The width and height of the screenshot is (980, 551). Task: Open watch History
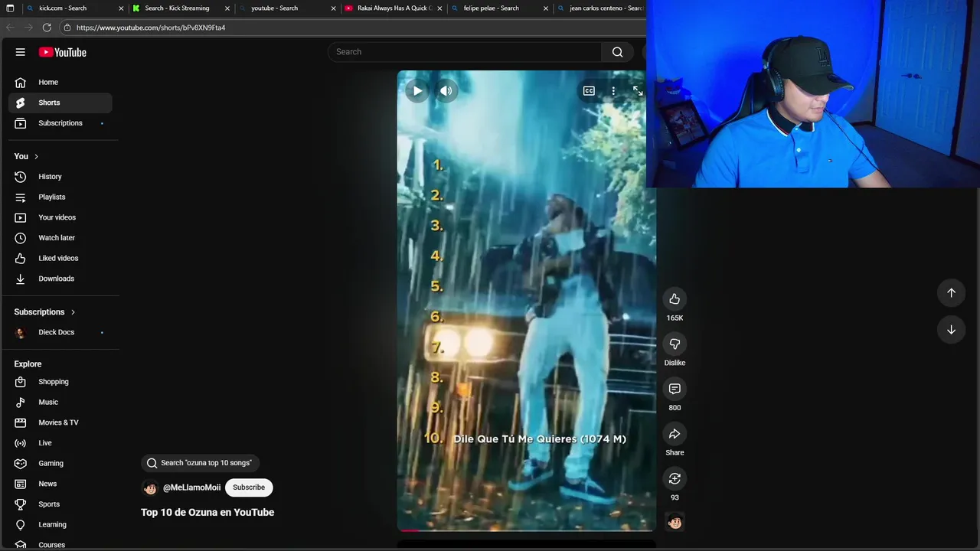coord(60,177)
